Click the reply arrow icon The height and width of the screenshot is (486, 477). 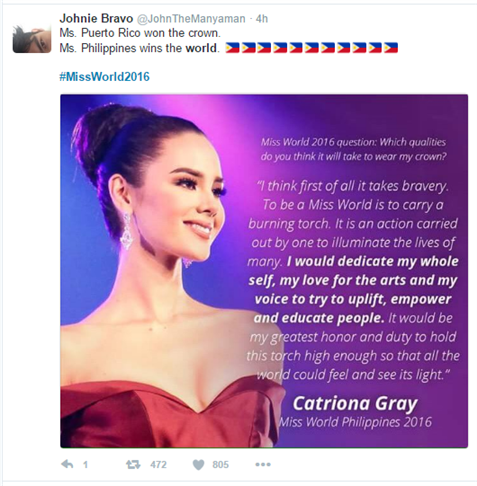pos(68,464)
